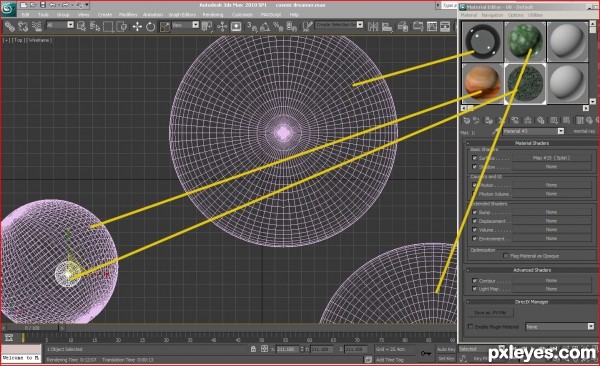Activate the Select and Rotate tool
Screen dimensions: 600x366
(x=151, y=26)
